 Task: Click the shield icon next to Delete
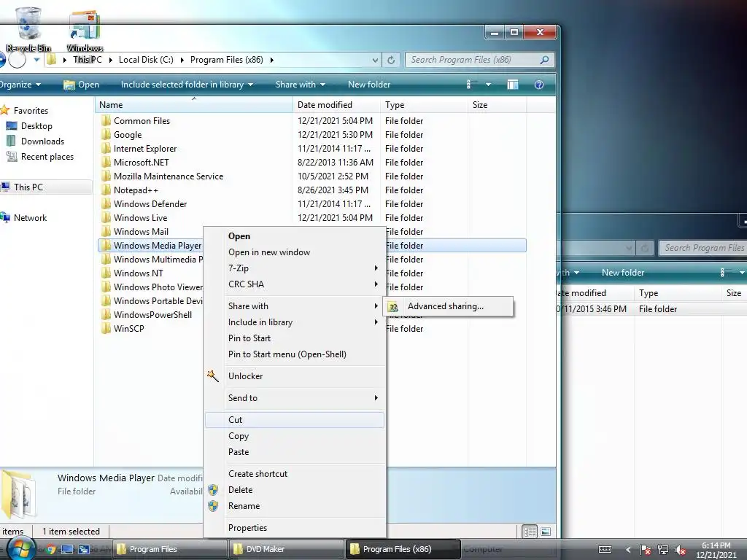(x=213, y=490)
